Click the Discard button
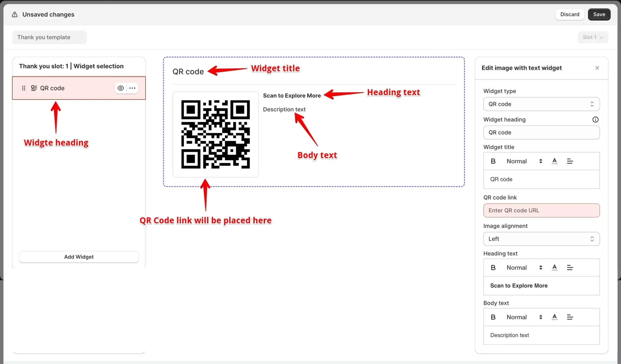Image resolution: width=621 pixels, height=364 pixels. coord(570,14)
